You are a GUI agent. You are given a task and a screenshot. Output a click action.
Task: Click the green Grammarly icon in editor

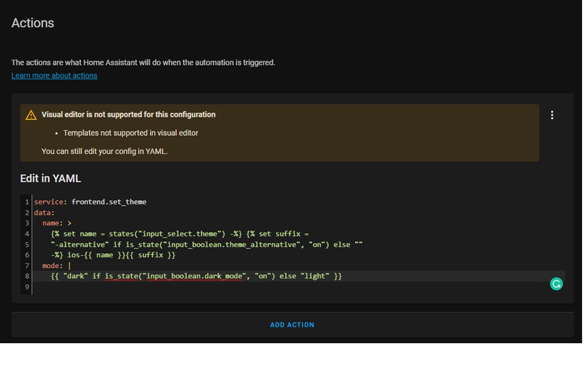pyautogui.click(x=556, y=284)
